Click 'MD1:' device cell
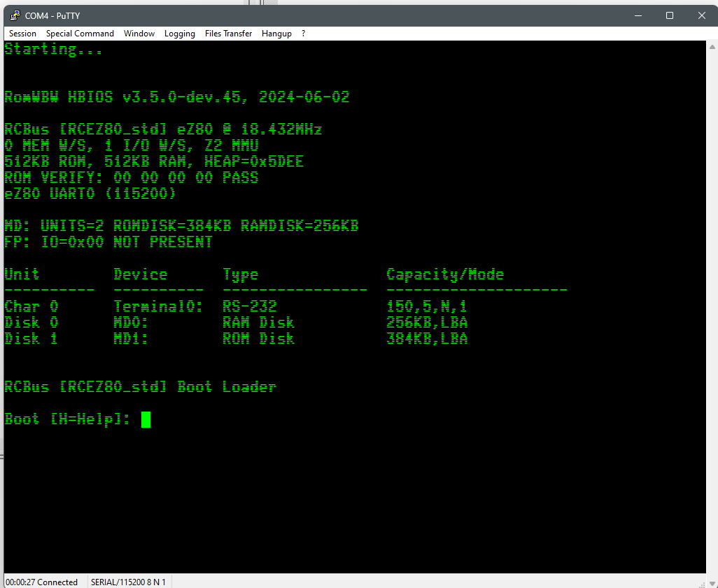Viewport: 718px width, 588px height. click(x=131, y=338)
